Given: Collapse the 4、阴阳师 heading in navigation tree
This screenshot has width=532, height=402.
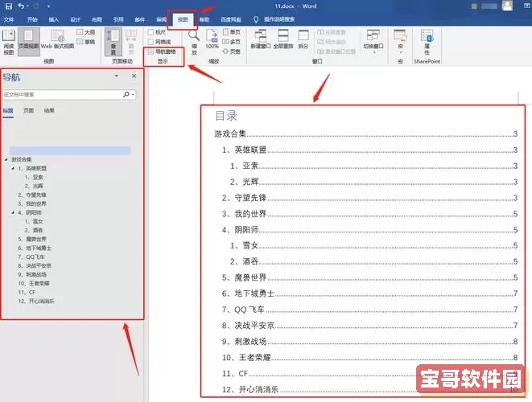Looking at the screenshot, I should 13,212.
